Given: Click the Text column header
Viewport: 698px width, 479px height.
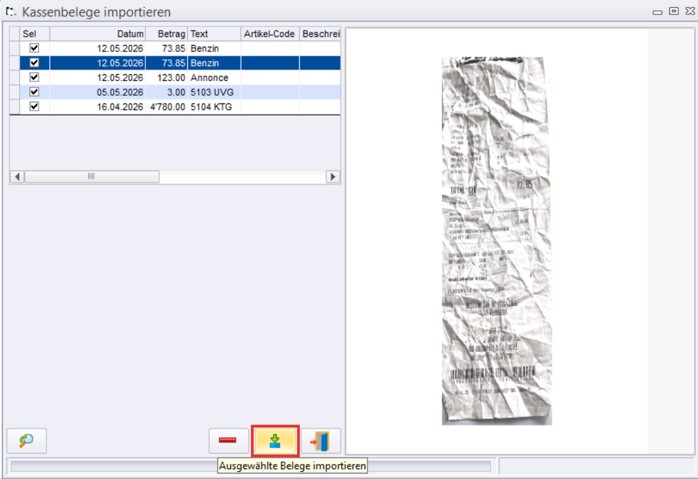Looking at the screenshot, I should click(214, 34).
